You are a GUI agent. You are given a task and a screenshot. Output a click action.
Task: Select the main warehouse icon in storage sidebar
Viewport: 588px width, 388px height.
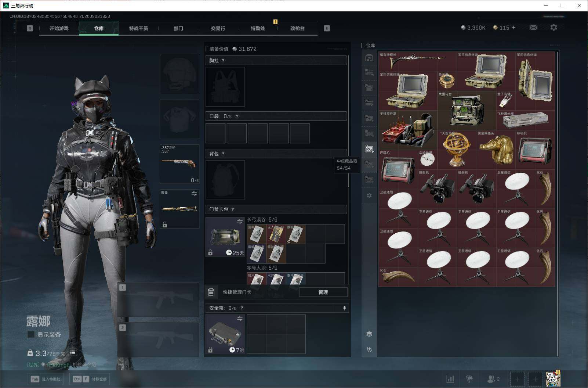tap(369, 58)
